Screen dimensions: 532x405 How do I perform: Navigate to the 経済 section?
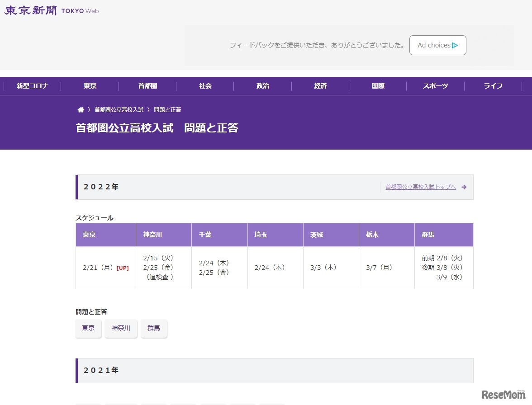(320, 86)
